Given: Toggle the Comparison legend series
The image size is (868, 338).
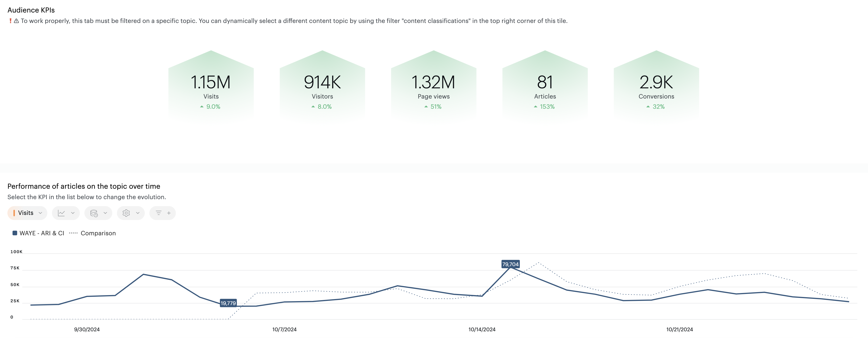Looking at the screenshot, I should coord(98,233).
